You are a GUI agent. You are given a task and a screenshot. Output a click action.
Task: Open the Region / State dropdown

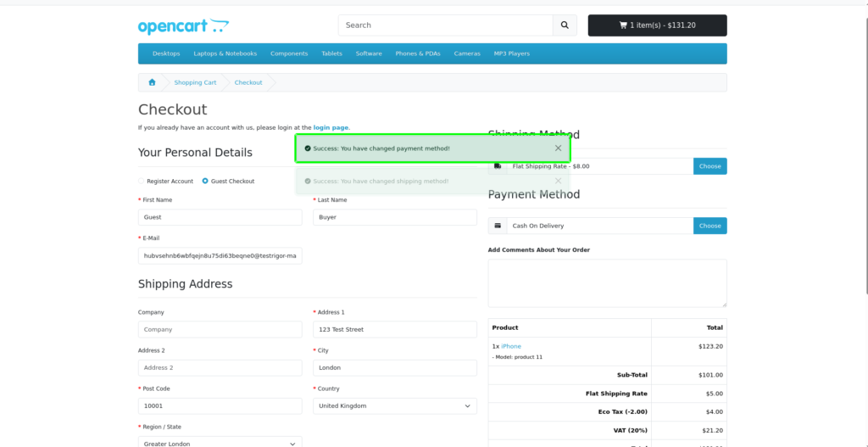(x=220, y=442)
